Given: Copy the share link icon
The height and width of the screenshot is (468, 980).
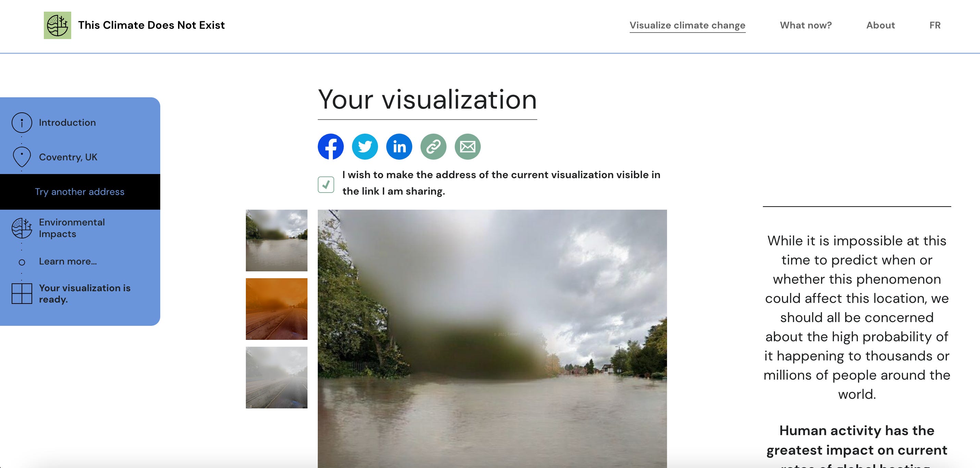Looking at the screenshot, I should [x=433, y=147].
